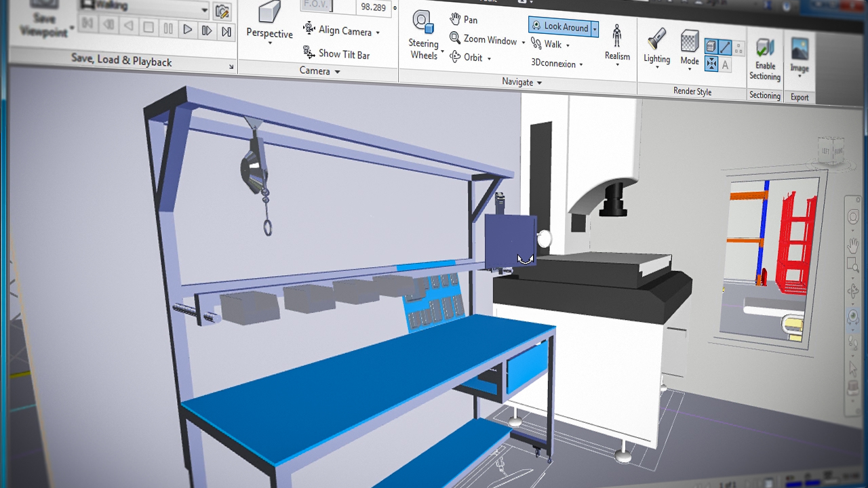868x488 pixels.
Task: Activate the Zoom Window tool
Action: 483,40
